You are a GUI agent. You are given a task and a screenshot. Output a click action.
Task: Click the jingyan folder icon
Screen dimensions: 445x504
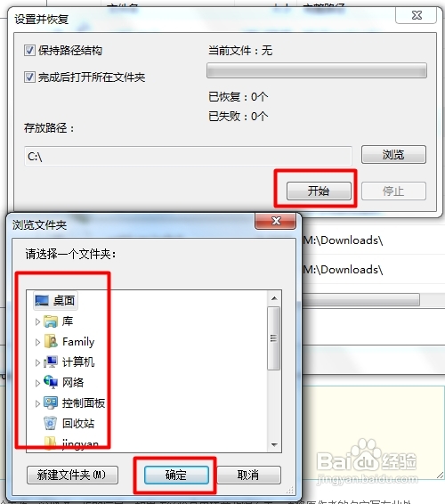51,443
